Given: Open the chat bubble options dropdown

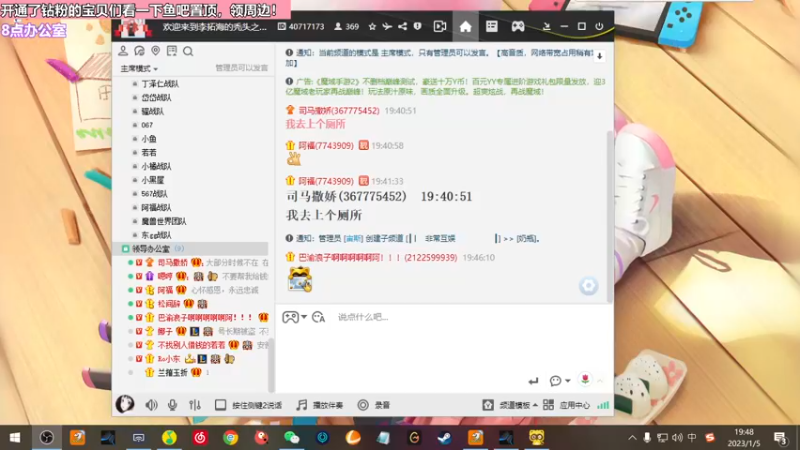Looking at the screenshot, I should (560, 381).
